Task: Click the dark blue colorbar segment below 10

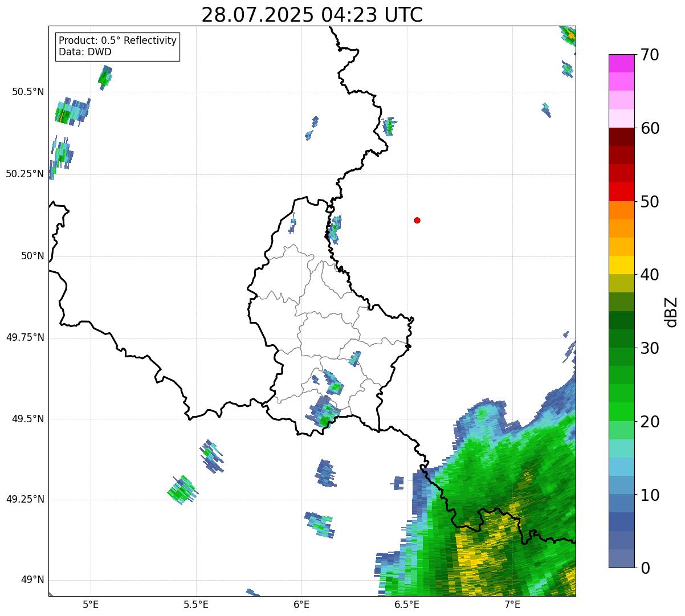Action: (621, 522)
